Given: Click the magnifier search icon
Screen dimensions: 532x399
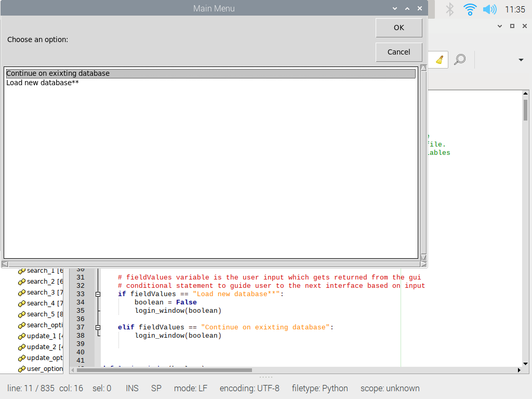Looking at the screenshot, I should coord(459,59).
